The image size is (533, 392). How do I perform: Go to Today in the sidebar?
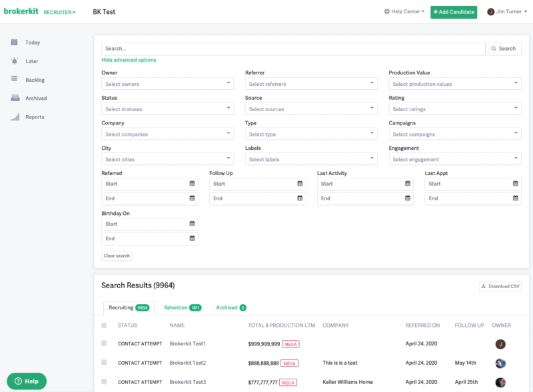coord(33,43)
